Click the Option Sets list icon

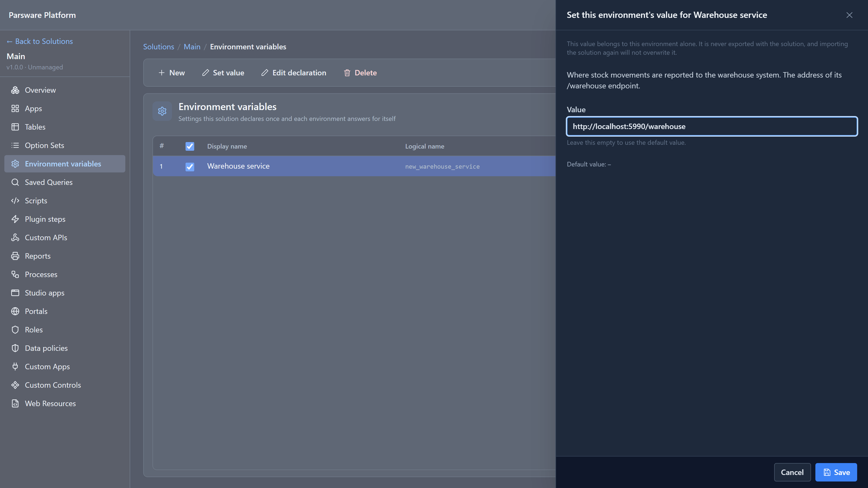click(15, 145)
